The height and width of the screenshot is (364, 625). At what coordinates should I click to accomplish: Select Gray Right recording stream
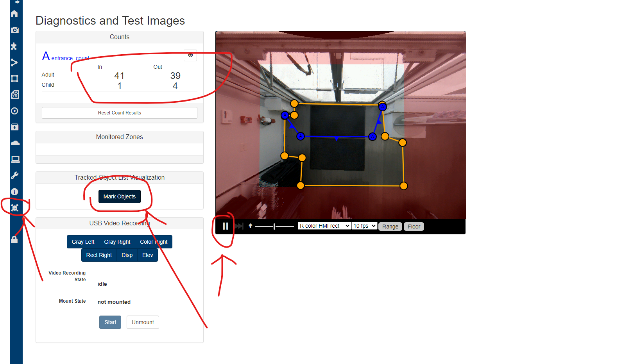117,242
